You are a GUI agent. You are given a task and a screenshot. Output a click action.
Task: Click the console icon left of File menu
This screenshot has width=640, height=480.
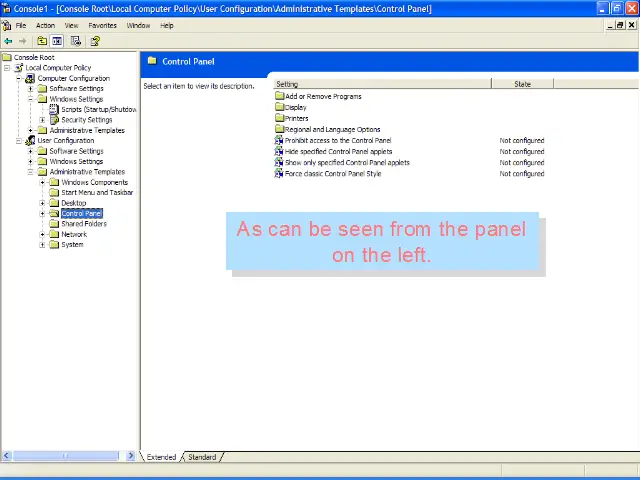point(7,26)
